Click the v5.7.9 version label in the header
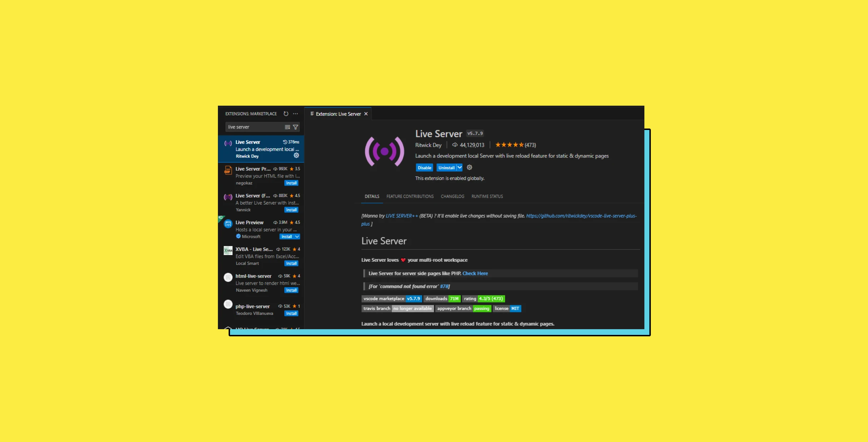Screen dimensions: 868x442 (x=475, y=134)
